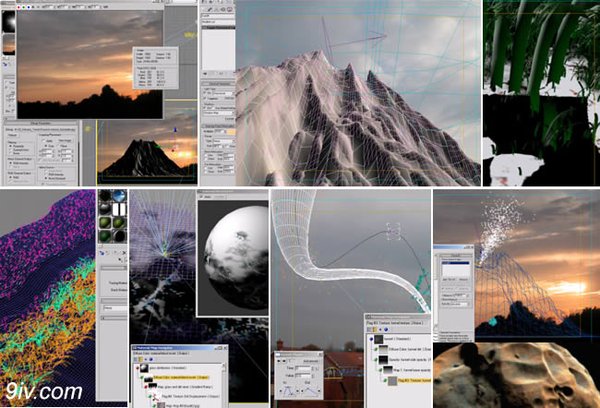Close the left Material/Map Navigator window
Image resolution: width=600 pixels, height=408 pixels.
pyautogui.click(x=225, y=348)
